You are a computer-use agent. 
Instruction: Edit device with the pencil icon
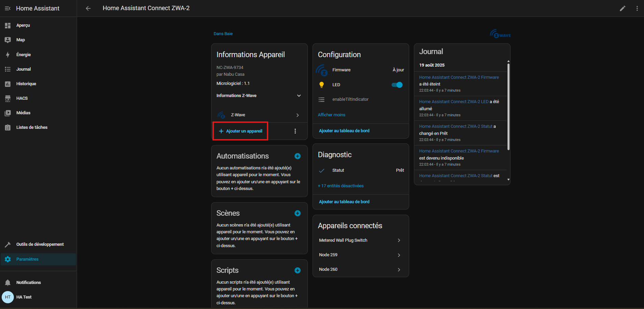(622, 8)
